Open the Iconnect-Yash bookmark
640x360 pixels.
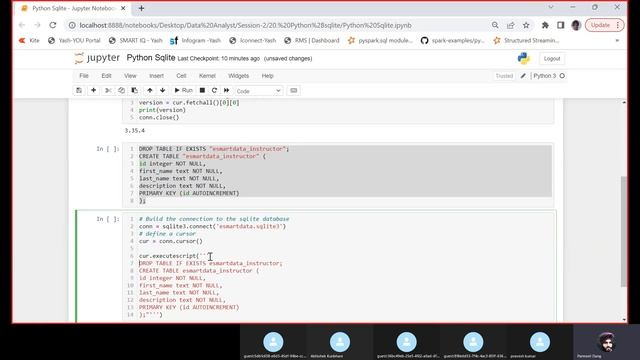tap(253, 40)
